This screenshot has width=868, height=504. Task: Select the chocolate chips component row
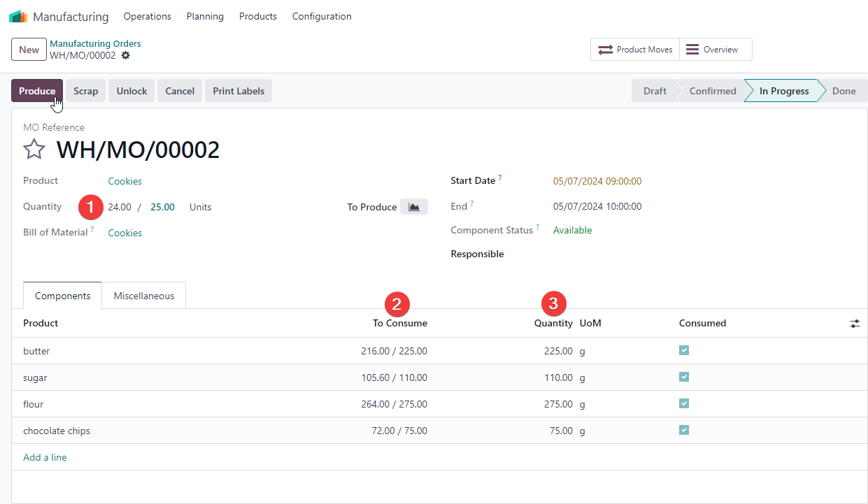(x=439, y=431)
